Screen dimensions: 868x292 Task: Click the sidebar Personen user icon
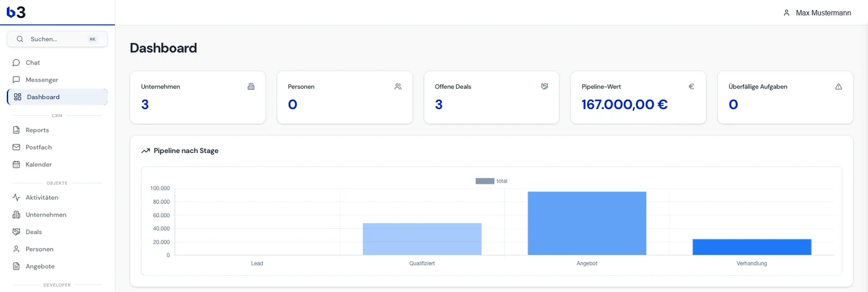(16, 249)
